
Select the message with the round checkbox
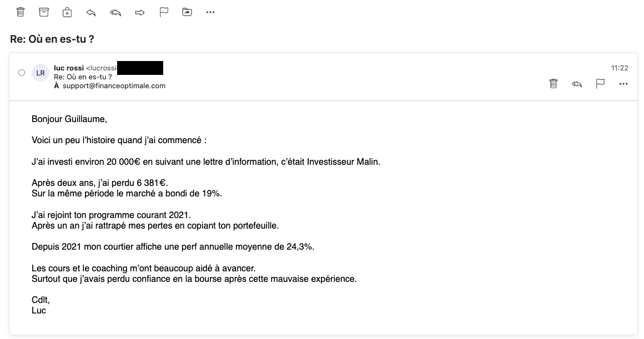pyautogui.click(x=22, y=73)
